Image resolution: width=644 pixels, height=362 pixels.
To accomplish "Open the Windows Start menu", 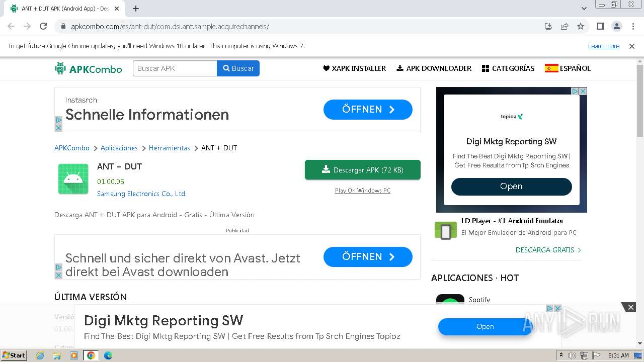I will point(14,355).
